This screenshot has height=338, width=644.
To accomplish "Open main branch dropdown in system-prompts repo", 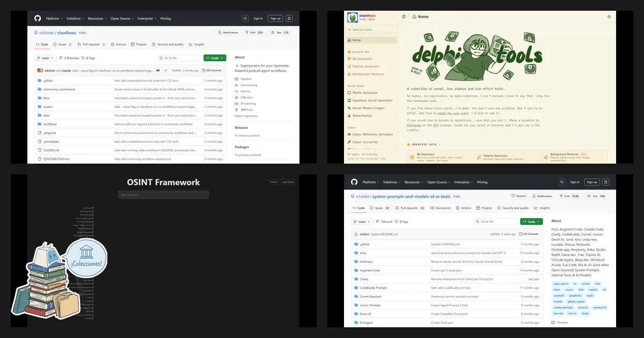I will click(x=362, y=222).
